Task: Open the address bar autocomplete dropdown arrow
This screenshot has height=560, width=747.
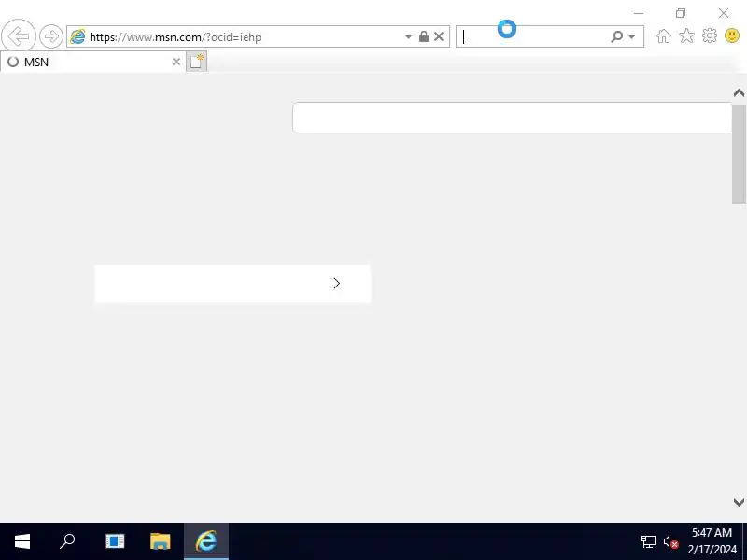Action: tap(408, 36)
